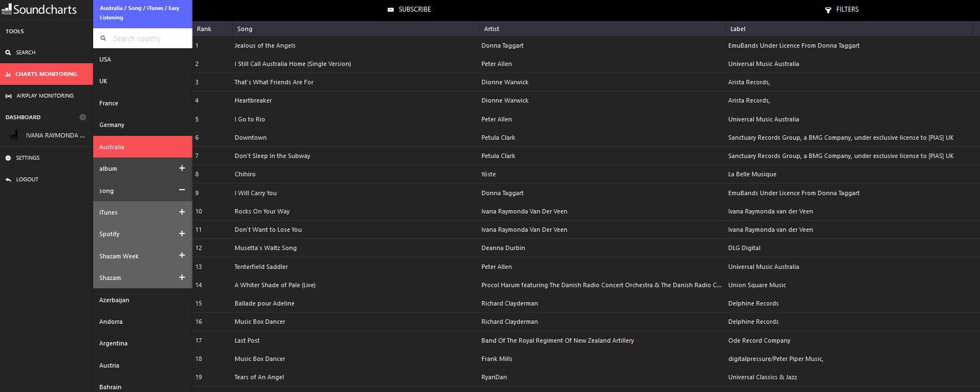Click the Logout arrow icon
Screen dimensions: 980x392
pyautogui.click(x=8, y=180)
